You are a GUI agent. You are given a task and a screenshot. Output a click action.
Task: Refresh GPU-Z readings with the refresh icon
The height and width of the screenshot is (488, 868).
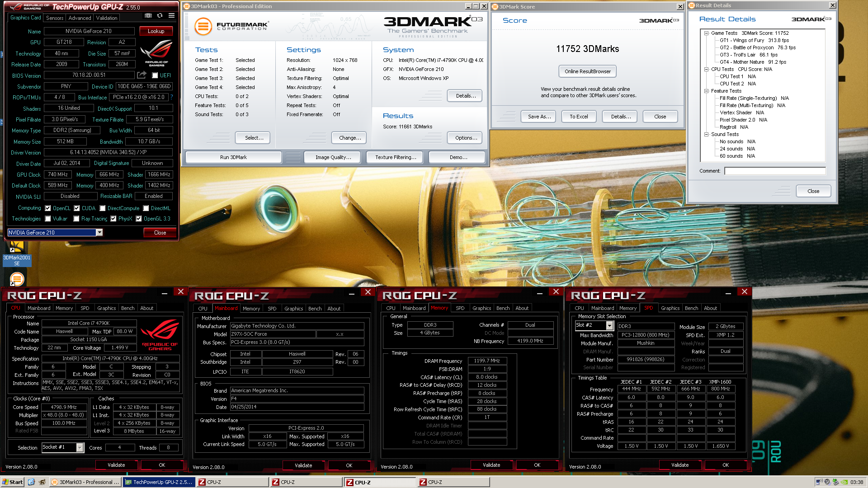point(160,16)
